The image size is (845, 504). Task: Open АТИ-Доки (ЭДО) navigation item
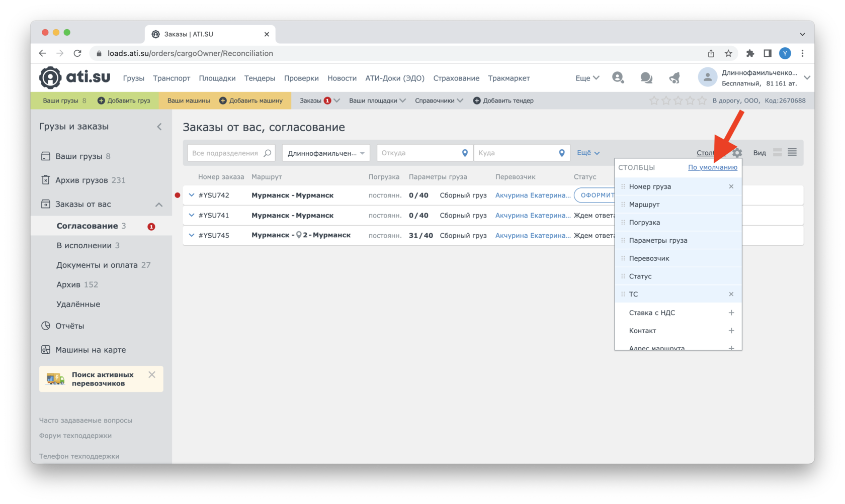(x=395, y=78)
